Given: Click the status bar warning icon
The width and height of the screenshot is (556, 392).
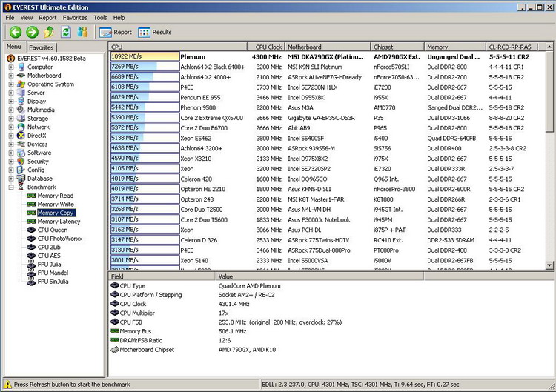Looking at the screenshot, I should click(8, 385).
